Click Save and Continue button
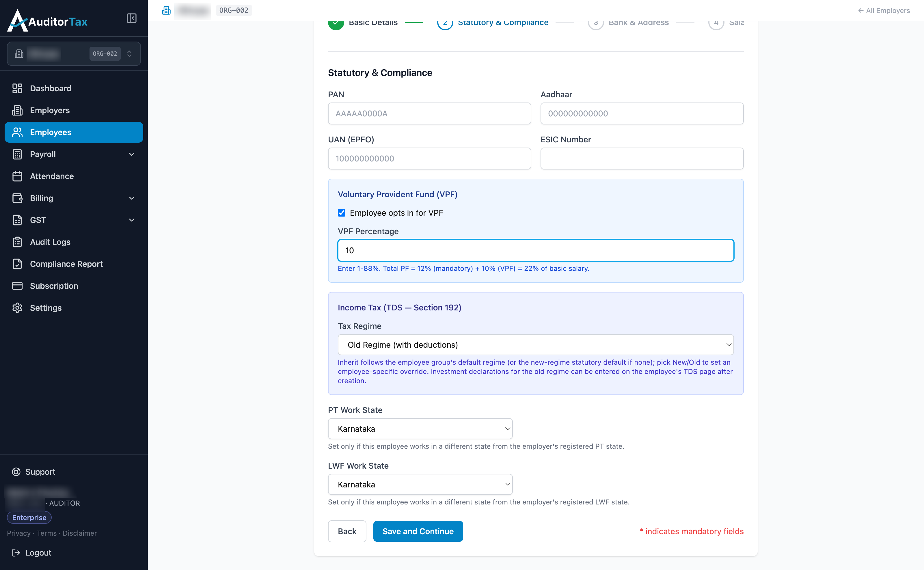 click(418, 531)
